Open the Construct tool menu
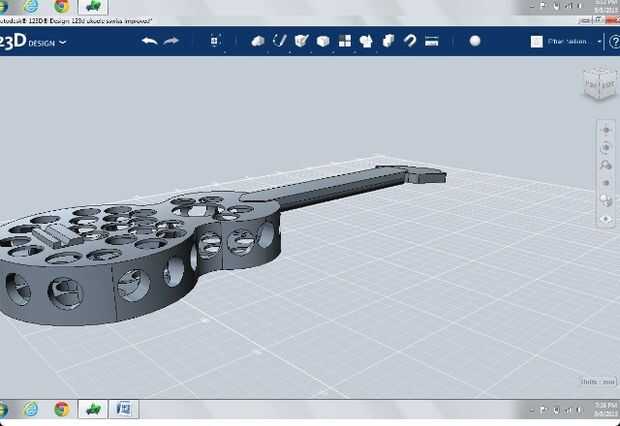 (x=301, y=41)
